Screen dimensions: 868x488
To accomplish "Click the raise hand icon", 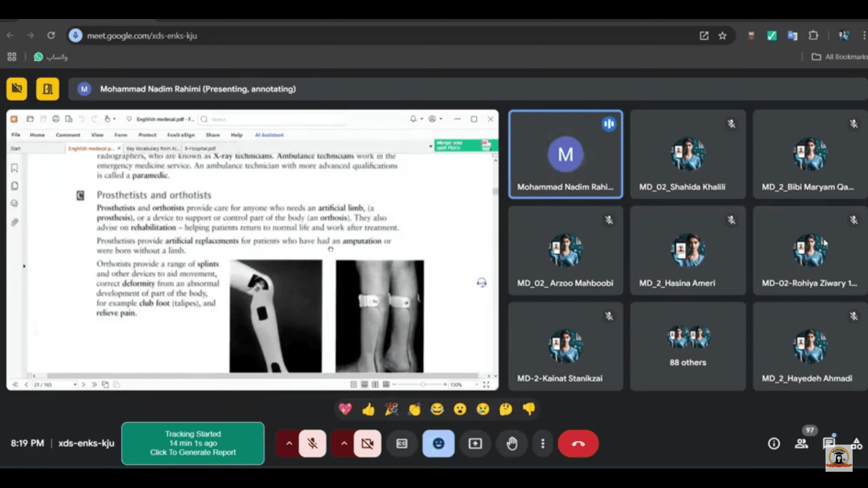I will (x=512, y=444).
